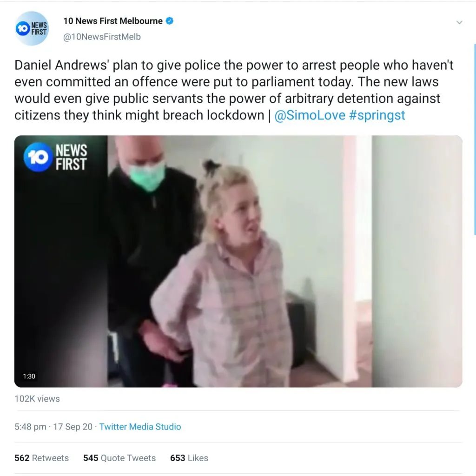View the 545 Quote Tweets list
This screenshot has width=476, height=476.
click(x=119, y=458)
